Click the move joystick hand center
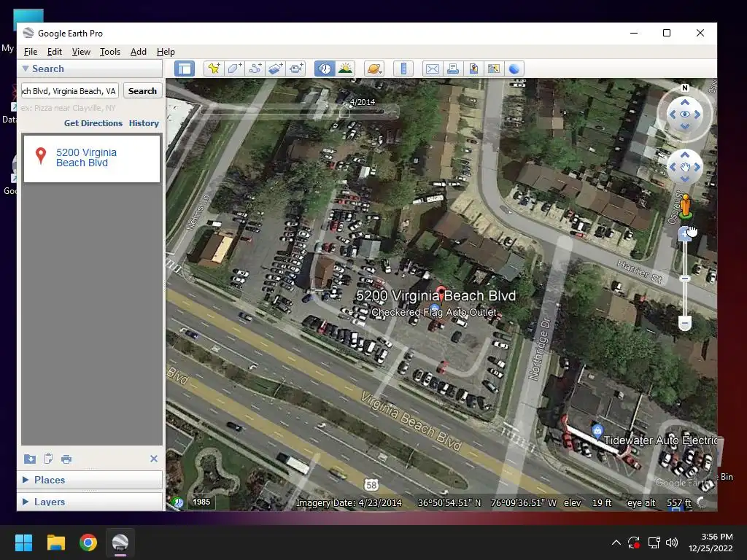Viewport: 747px width, 560px height. pyautogui.click(x=684, y=167)
